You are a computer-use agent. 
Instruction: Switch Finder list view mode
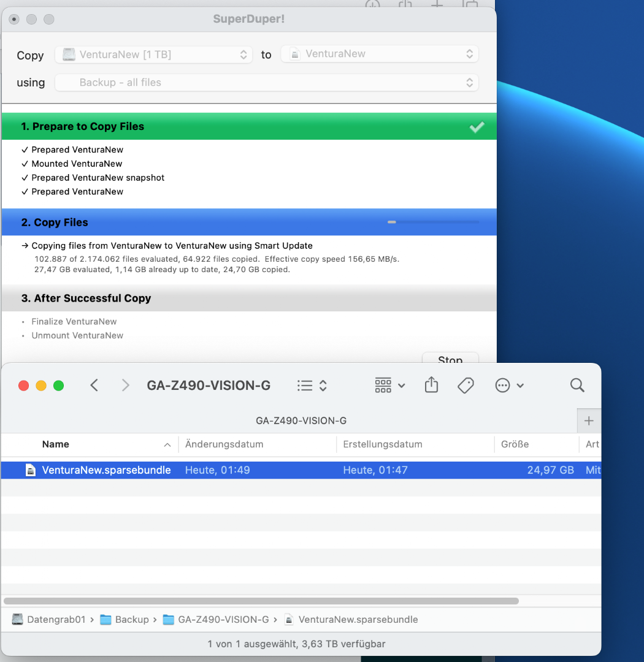pyautogui.click(x=312, y=386)
